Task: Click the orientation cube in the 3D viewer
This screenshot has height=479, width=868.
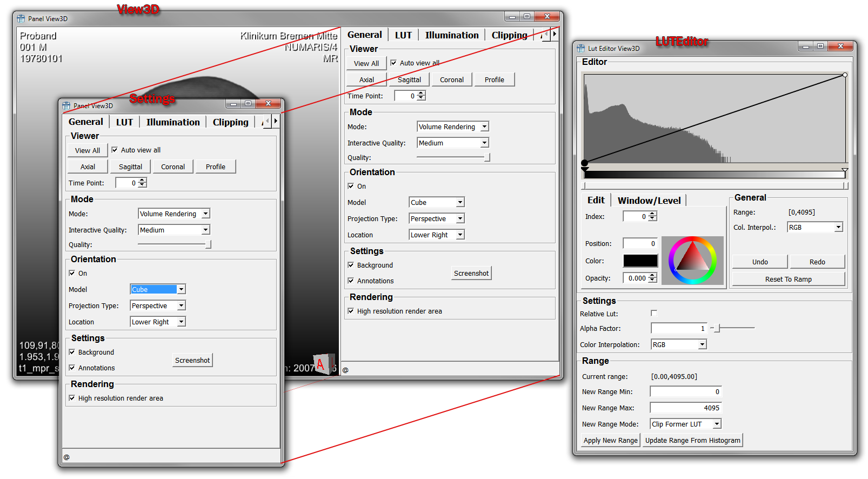Action: click(x=323, y=363)
